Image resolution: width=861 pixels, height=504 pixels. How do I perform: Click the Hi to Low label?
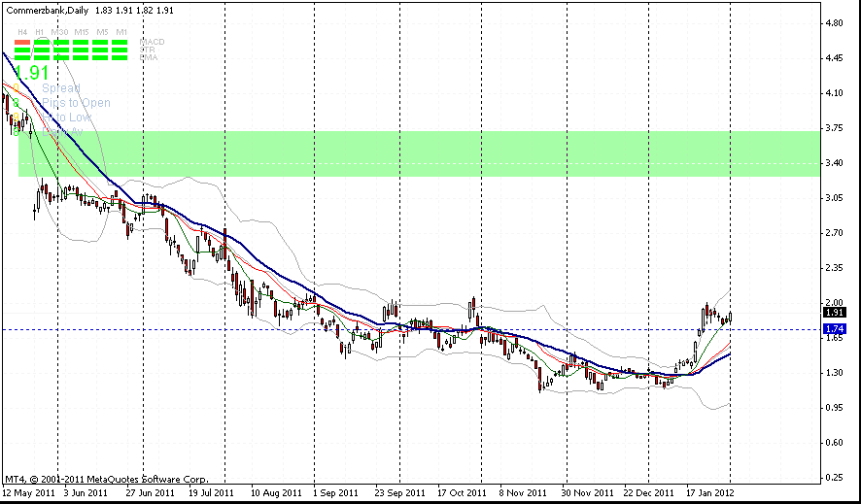click(x=66, y=118)
